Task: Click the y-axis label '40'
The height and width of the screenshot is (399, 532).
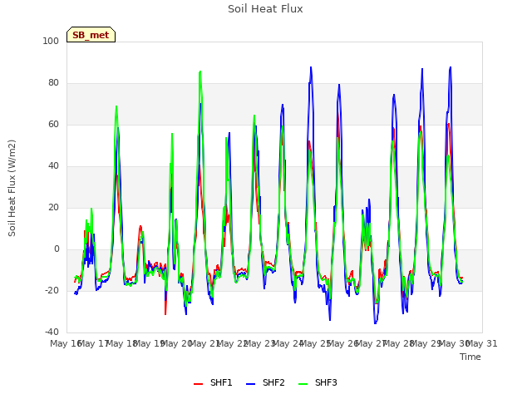Action: tap(53, 166)
